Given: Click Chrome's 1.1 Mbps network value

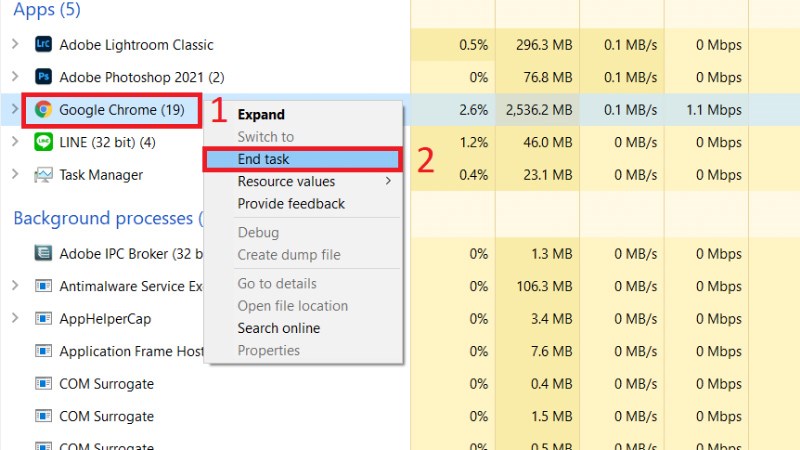Looking at the screenshot, I should pyautogui.click(x=714, y=110).
